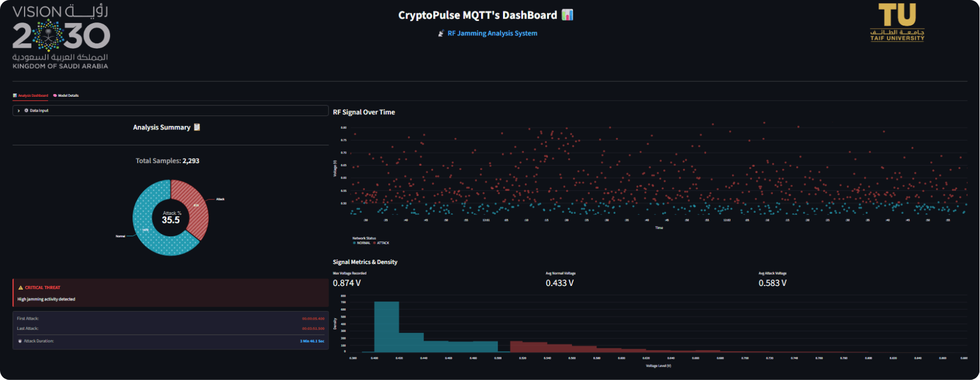Viewport: 980px width, 380px height.
Task: Switch to the Model Details tab
Action: coord(66,96)
